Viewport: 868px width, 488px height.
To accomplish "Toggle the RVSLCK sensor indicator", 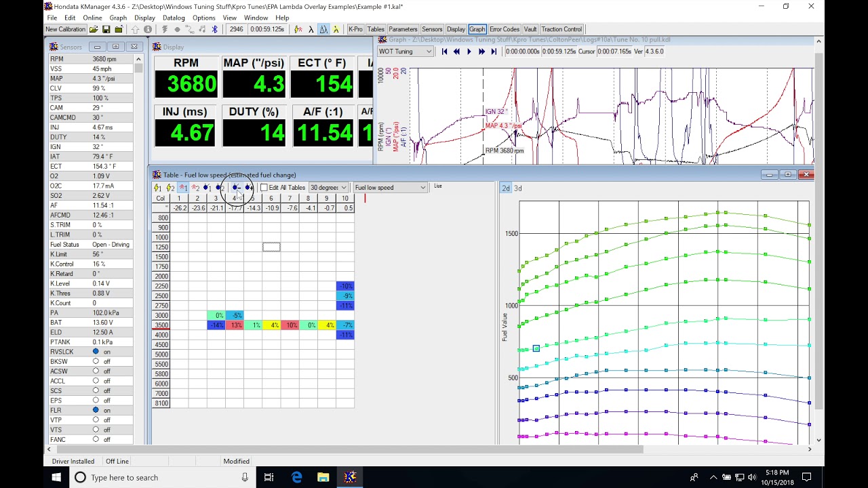I will 96,352.
